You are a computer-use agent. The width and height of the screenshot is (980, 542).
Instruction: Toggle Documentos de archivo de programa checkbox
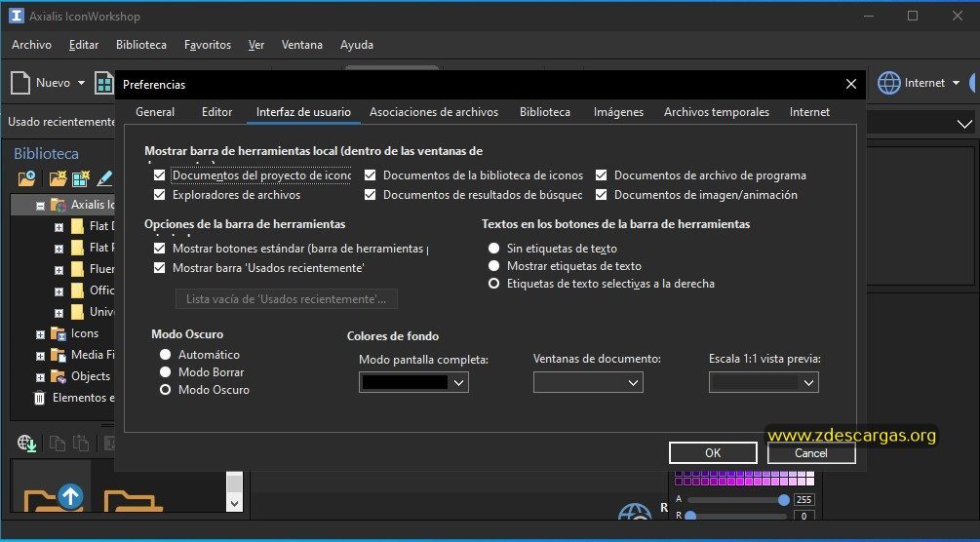click(602, 175)
